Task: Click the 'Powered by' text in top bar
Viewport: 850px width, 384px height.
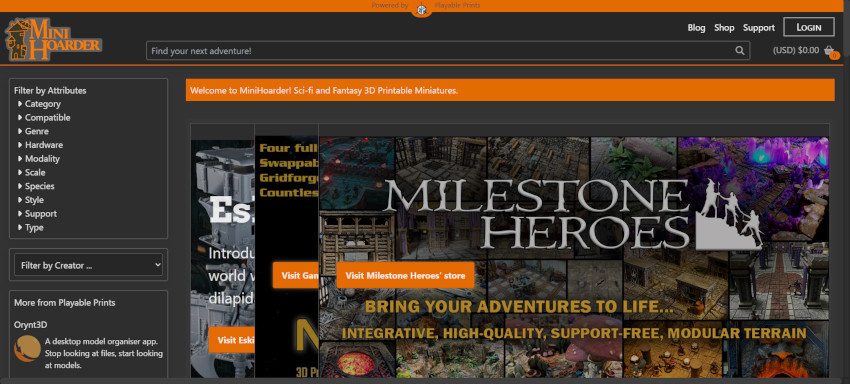Action: 390,5
